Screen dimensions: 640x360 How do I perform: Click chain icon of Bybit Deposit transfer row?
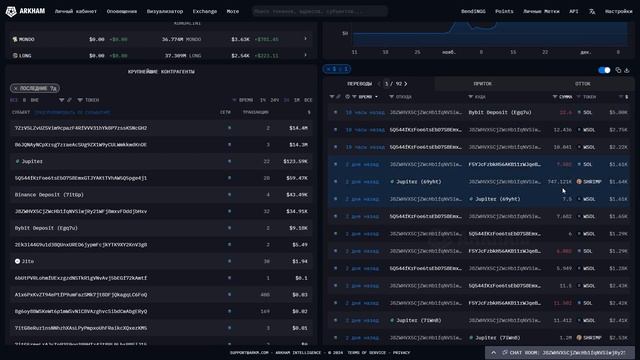336,112
